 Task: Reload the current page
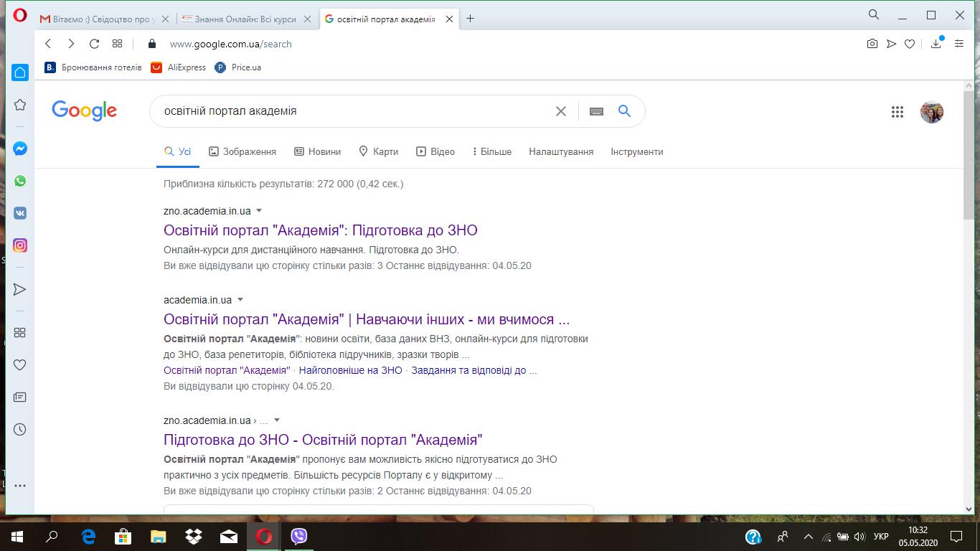coord(94,44)
